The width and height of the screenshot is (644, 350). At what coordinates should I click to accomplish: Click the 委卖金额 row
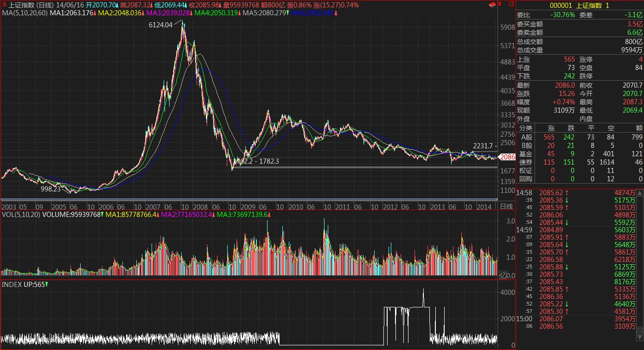pyautogui.click(x=580, y=32)
